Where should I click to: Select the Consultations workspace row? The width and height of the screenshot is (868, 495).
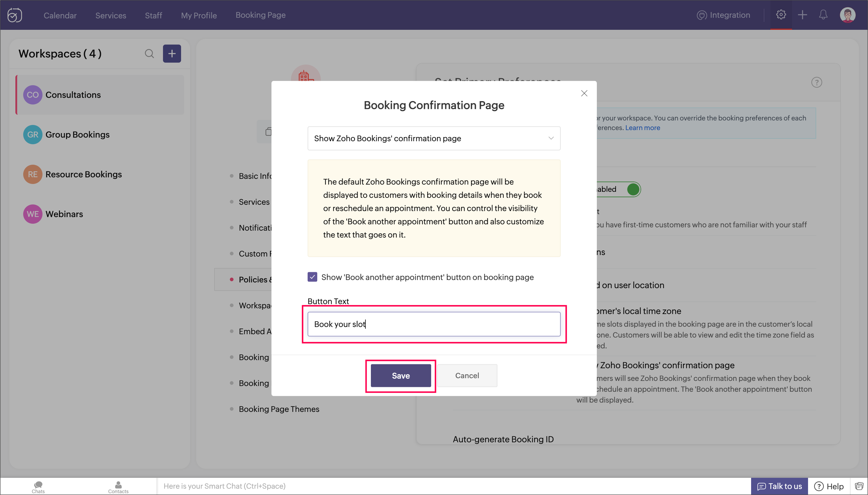pyautogui.click(x=100, y=95)
